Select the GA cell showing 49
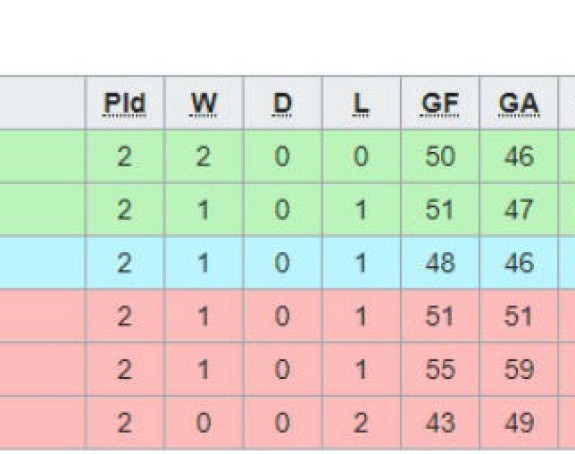Viewport: 575px width, 454px height. click(519, 422)
